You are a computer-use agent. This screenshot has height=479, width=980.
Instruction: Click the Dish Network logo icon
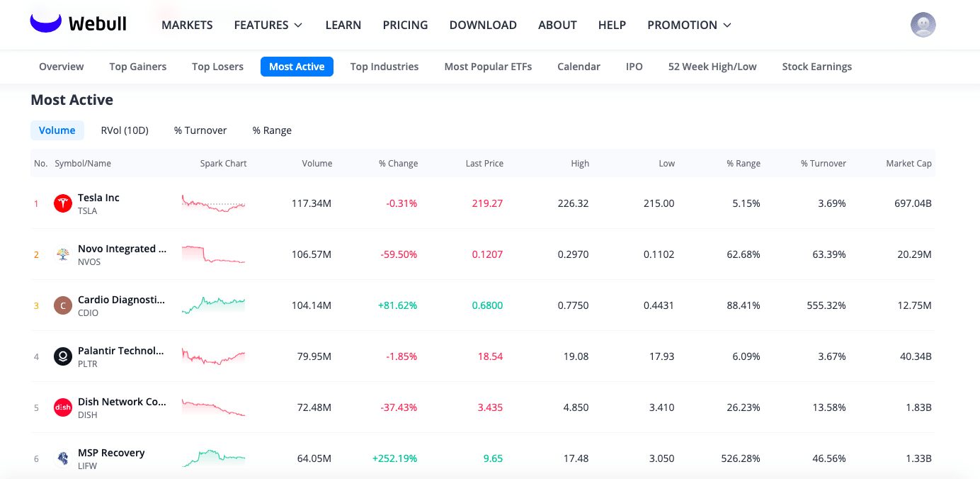(x=63, y=407)
